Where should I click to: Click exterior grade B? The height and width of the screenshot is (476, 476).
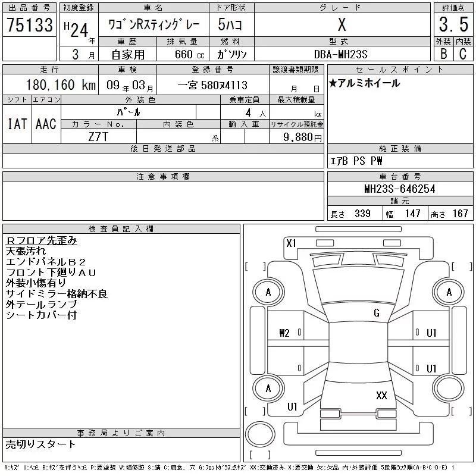[443, 54]
